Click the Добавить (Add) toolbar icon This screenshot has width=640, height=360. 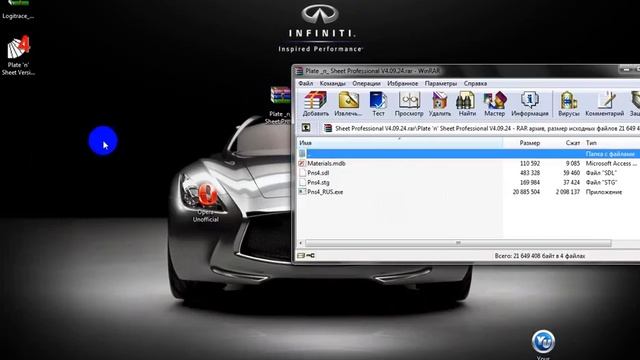(x=316, y=104)
